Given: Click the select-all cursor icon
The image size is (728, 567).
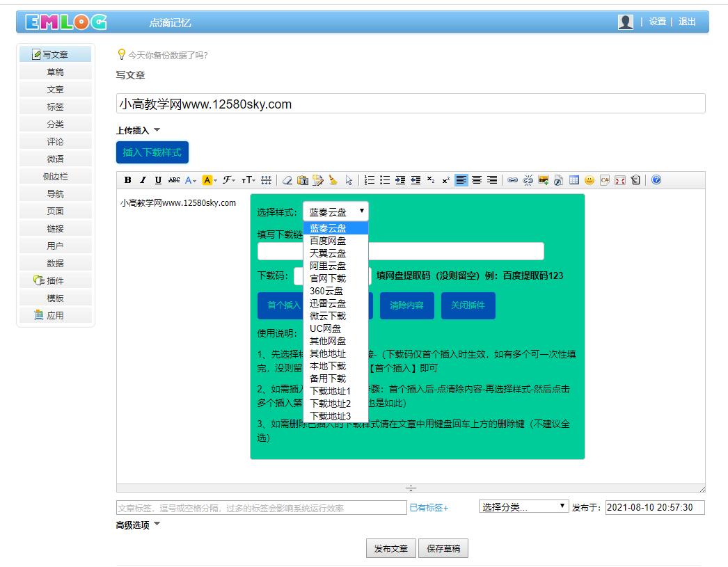Looking at the screenshot, I should pos(349,180).
